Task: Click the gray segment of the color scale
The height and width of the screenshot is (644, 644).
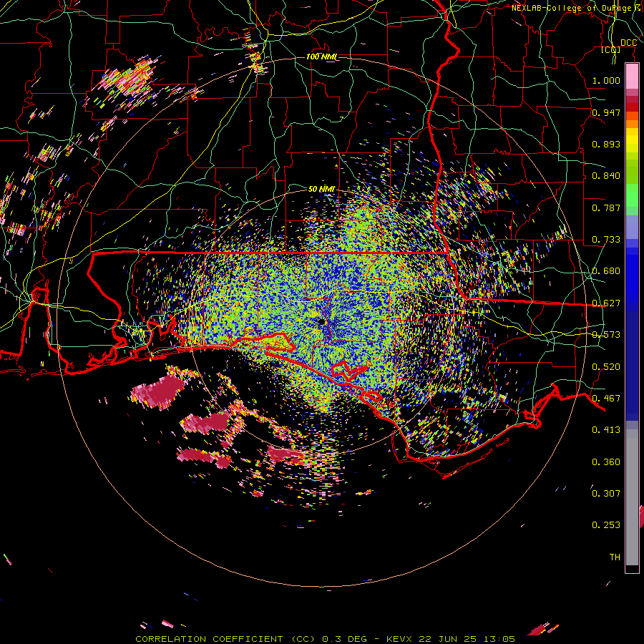Action: (x=632, y=497)
